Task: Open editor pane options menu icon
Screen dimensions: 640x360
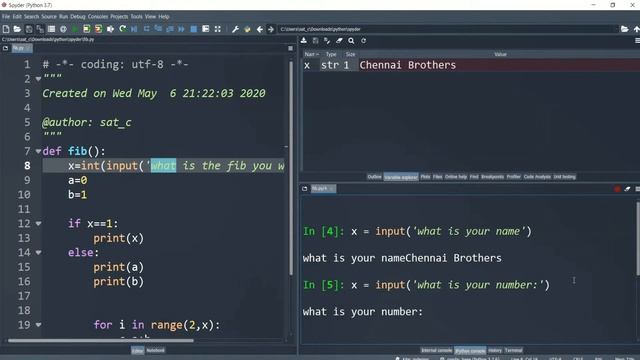Action: tap(290, 48)
